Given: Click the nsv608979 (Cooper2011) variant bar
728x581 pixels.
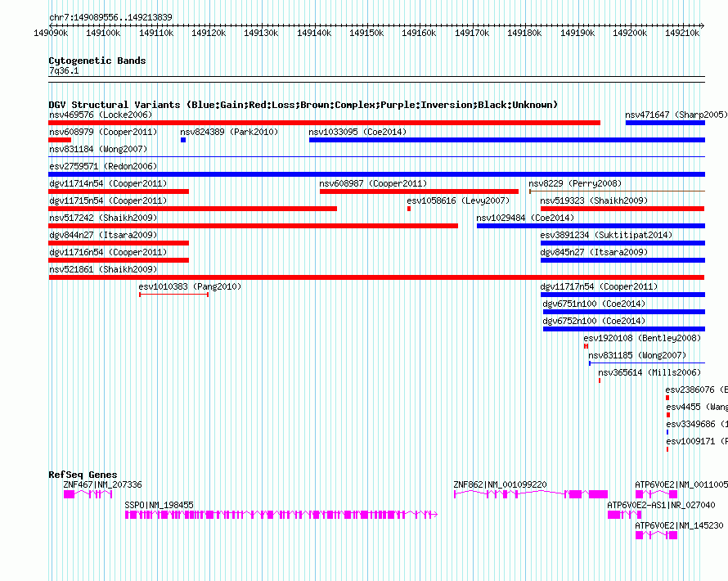Looking at the screenshot, I should tap(60, 140).
